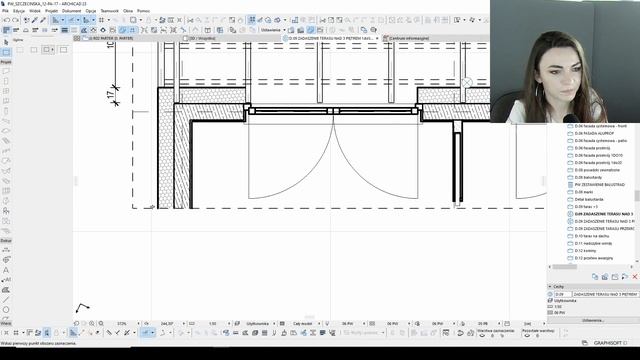
Task: Open the zoom percentage dropdown
Action: tap(138, 323)
